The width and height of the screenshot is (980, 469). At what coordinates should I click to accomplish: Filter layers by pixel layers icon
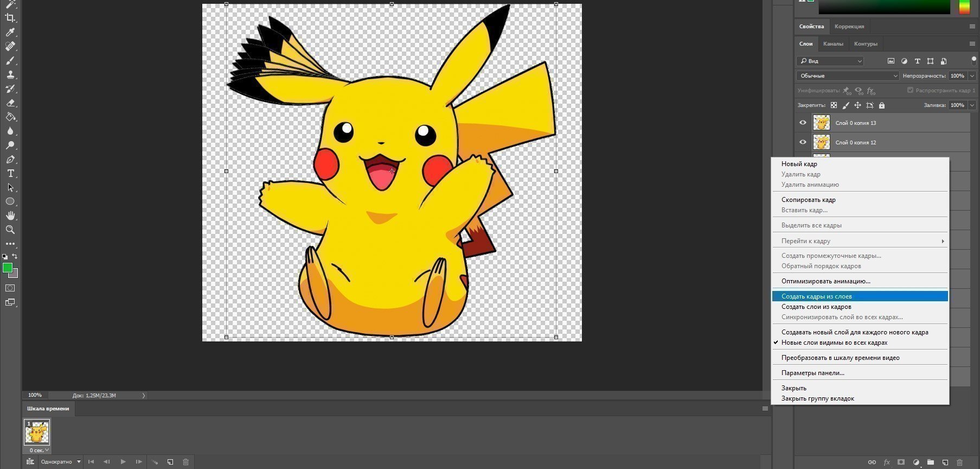[x=891, y=61]
